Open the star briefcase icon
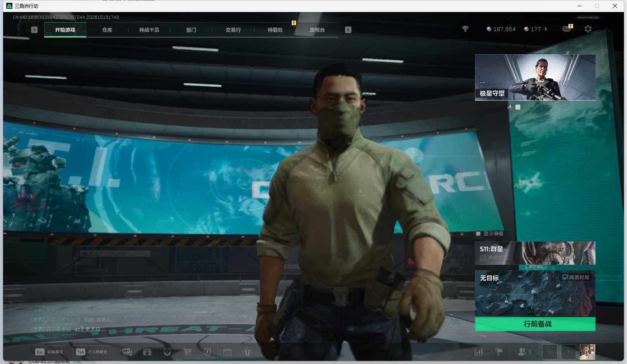Viewport: 627px width, 364px height. (147, 352)
